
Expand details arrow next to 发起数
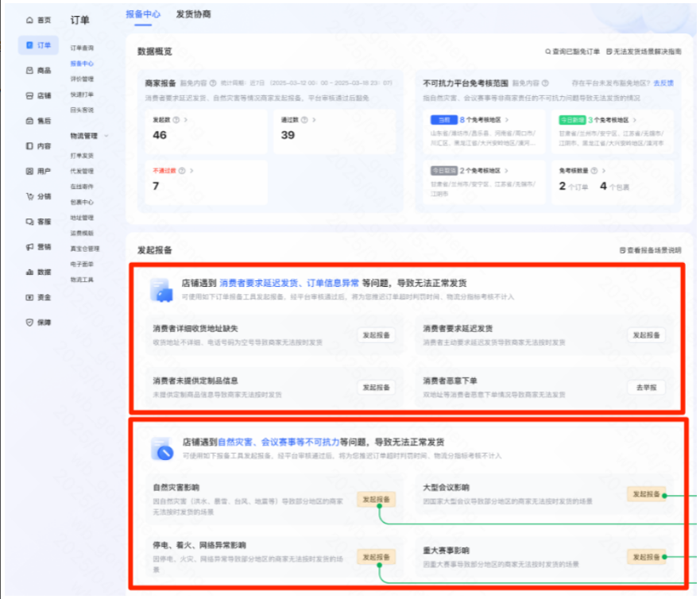(x=186, y=120)
